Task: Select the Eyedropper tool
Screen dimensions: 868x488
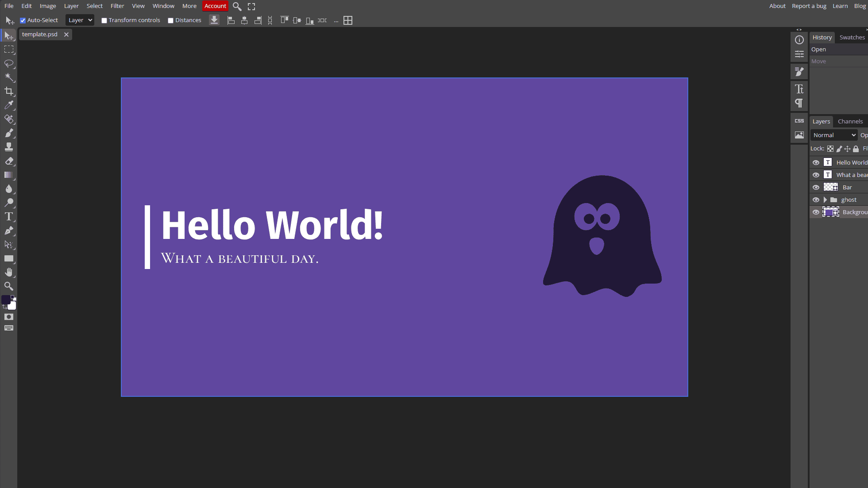Action: [x=9, y=105]
